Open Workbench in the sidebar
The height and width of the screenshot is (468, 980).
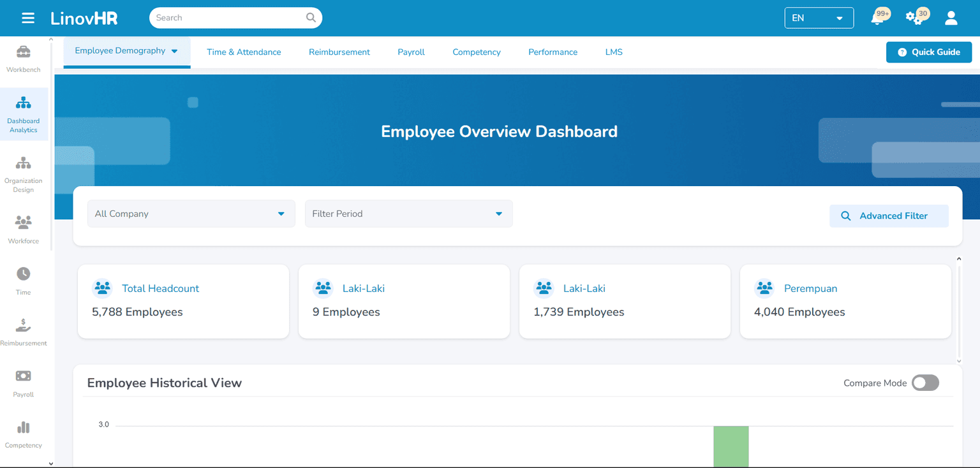pyautogui.click(x=24, y=59)
